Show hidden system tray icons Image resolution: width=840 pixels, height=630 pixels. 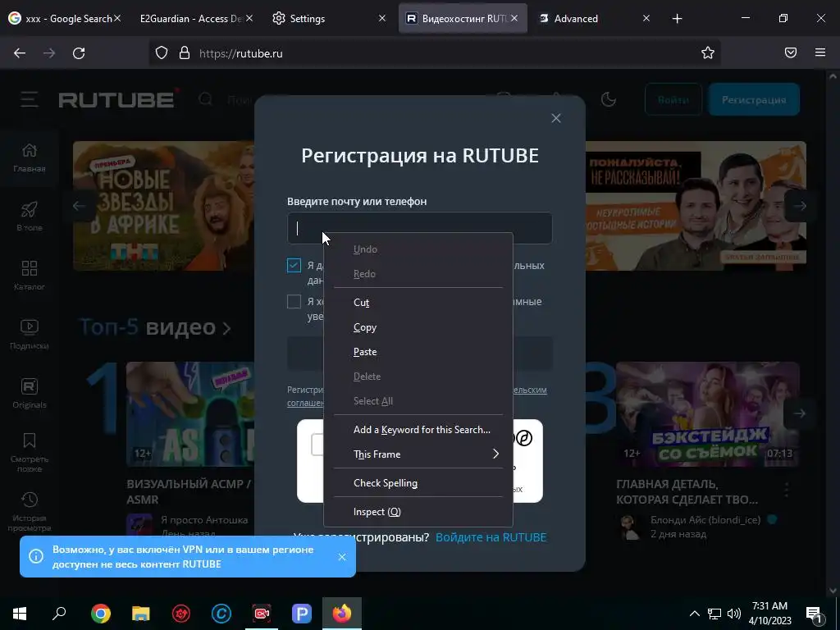click(x=694, y=614)
